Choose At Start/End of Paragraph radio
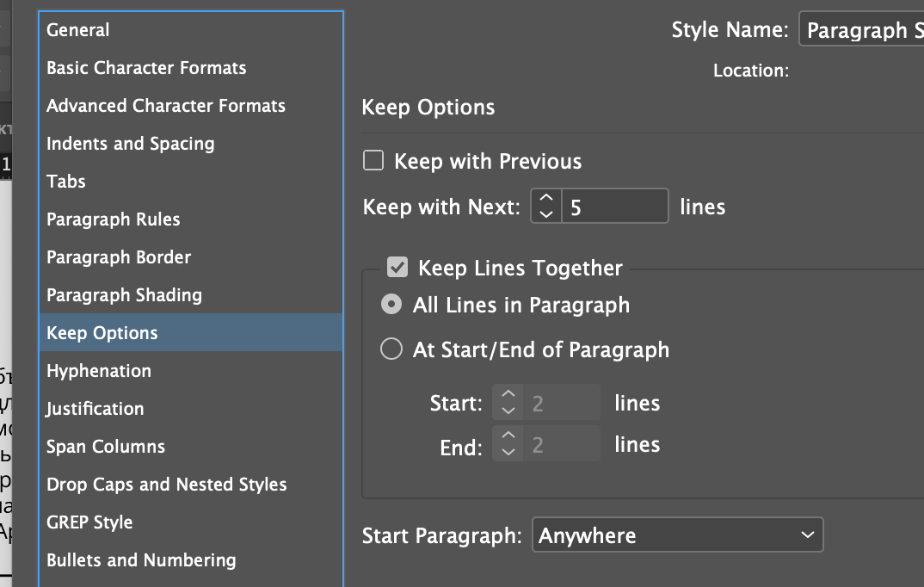Image resolution: width=924 pixels, height=587 pixels. pos(391,349)
